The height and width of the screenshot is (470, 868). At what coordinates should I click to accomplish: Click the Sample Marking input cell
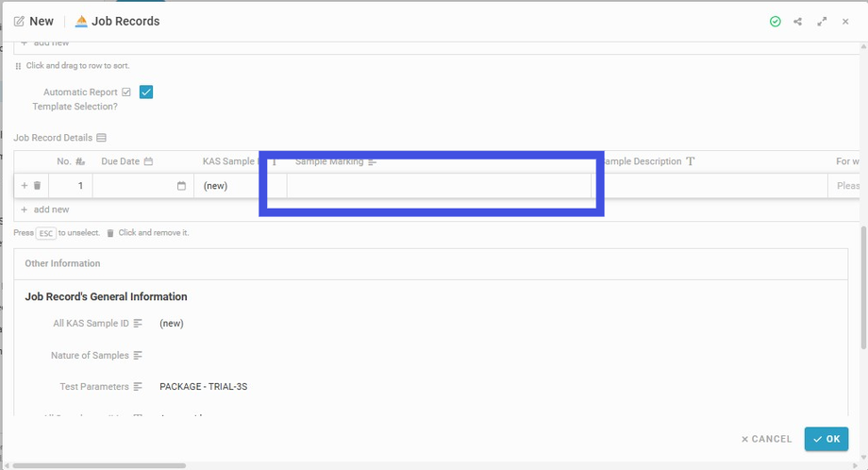coord(439,186)
